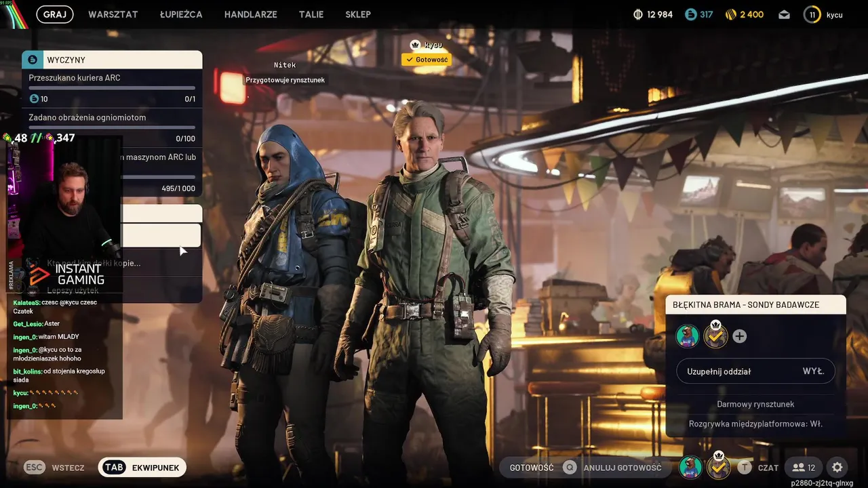This screenshot has width=868, height=488.
Task: Click the Nitek player name label
Action: point(285,65)
